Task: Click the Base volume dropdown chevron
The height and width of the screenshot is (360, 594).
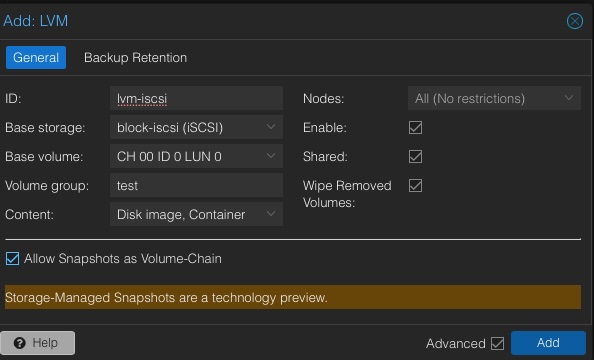Action: 270,156
